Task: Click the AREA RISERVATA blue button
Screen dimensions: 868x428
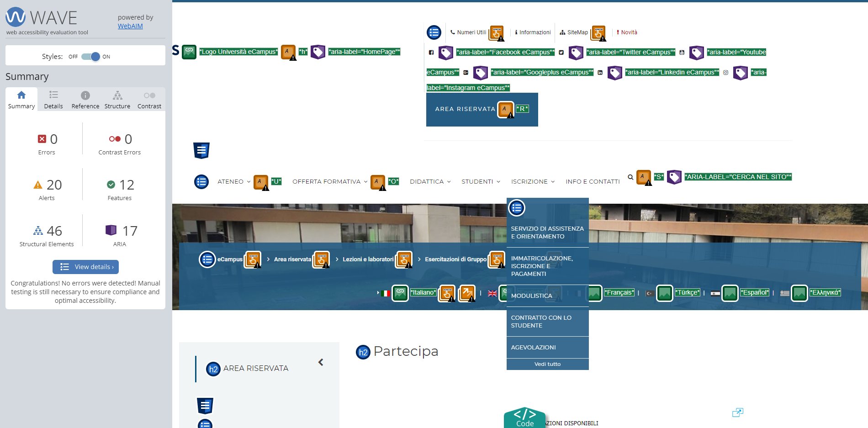Action: [x=465, y=109]
